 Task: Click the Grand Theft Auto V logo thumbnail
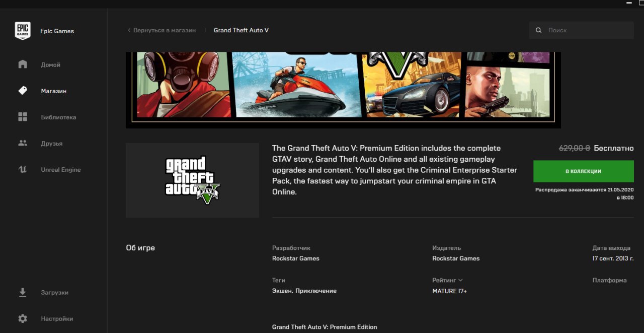[x=192, y=180]
